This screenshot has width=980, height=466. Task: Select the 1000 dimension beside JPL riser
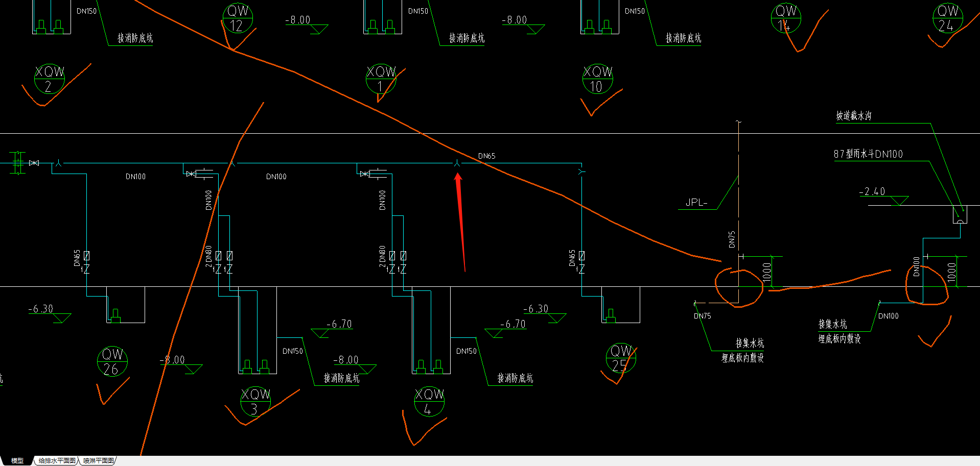click(766, 272)
